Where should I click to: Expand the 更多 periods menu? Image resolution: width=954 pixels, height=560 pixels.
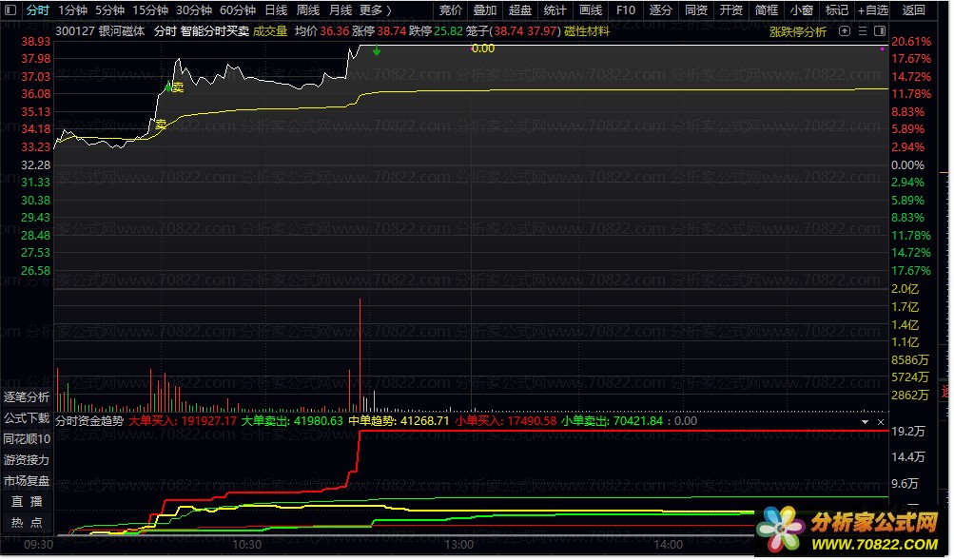pyautogui.click(x=375, y=10)
